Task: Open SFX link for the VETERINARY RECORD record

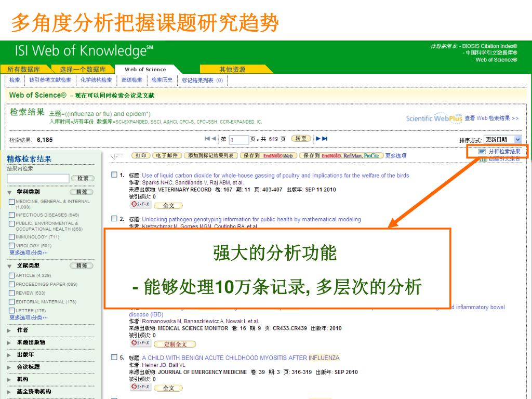Action: [x=140, y=204]
